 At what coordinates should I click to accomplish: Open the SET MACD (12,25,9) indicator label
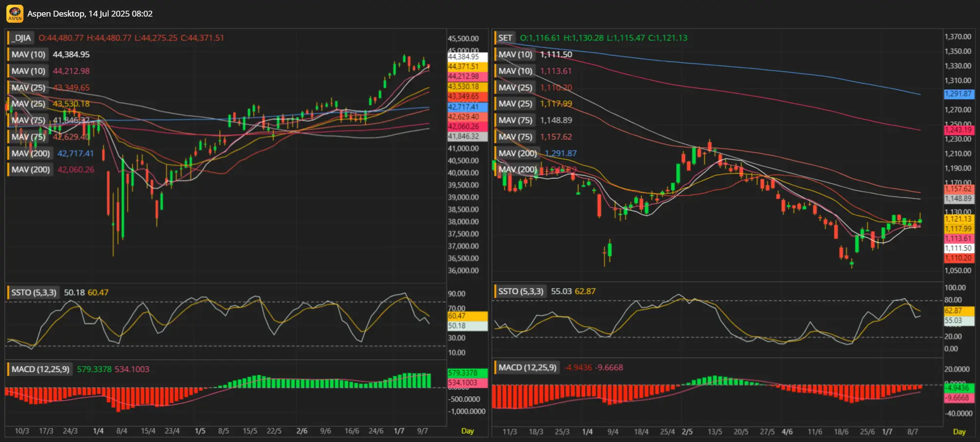click(527, 367)
